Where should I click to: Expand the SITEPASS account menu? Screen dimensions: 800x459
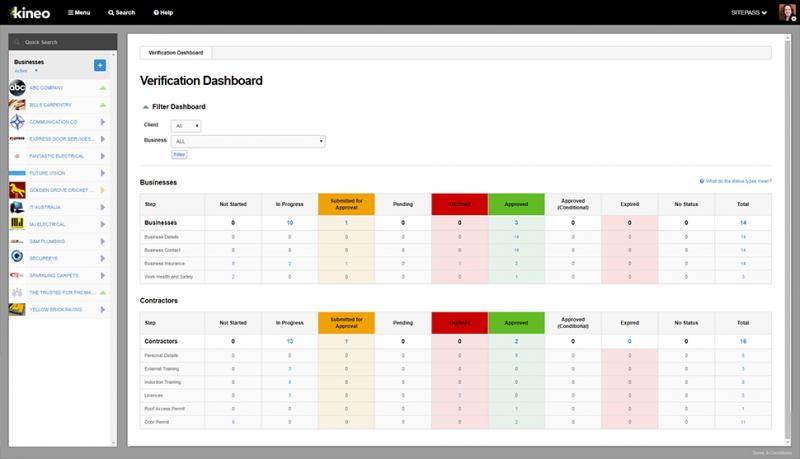pos(749,13)
